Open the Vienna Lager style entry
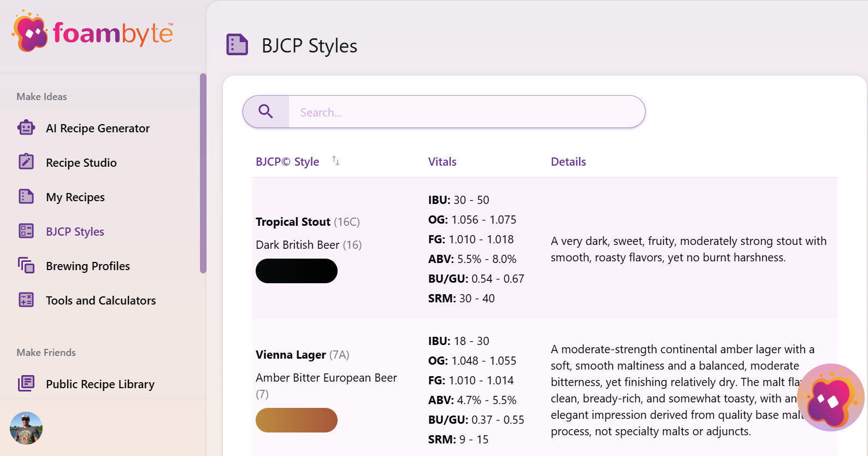This screenshot has height=456, width=868. click(291, 355)
